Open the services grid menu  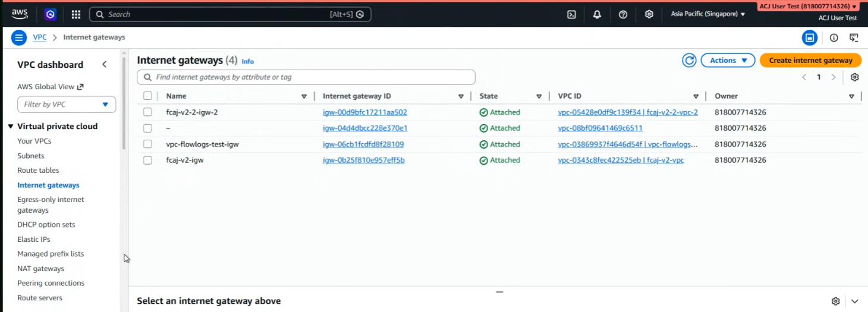click(x=76, y=14)
